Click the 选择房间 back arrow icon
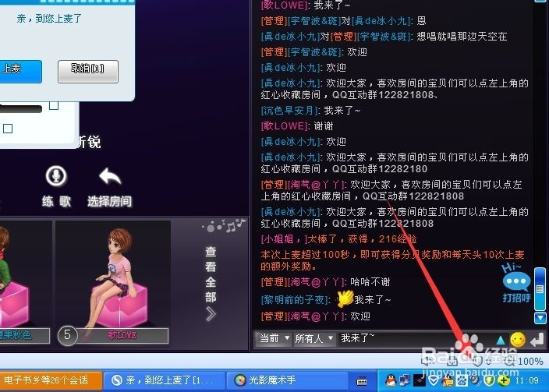Viewport: 549px width, 392px height. 110,175
